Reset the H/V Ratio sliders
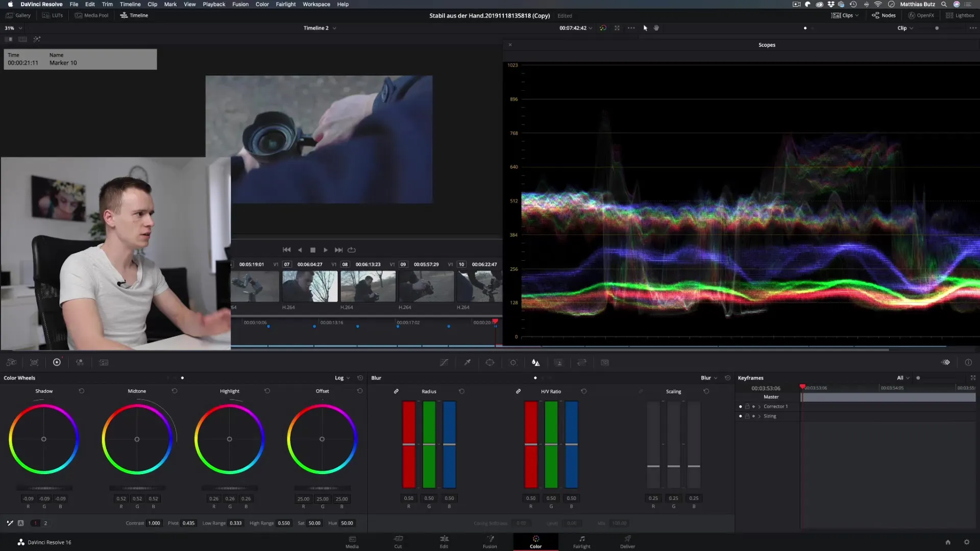 [584, 391]
